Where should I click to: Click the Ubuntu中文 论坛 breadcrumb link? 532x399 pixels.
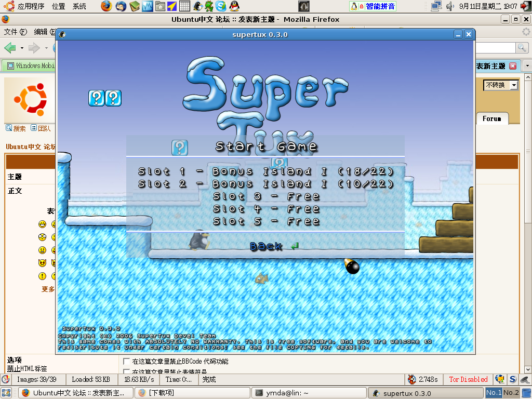point(30,147)
